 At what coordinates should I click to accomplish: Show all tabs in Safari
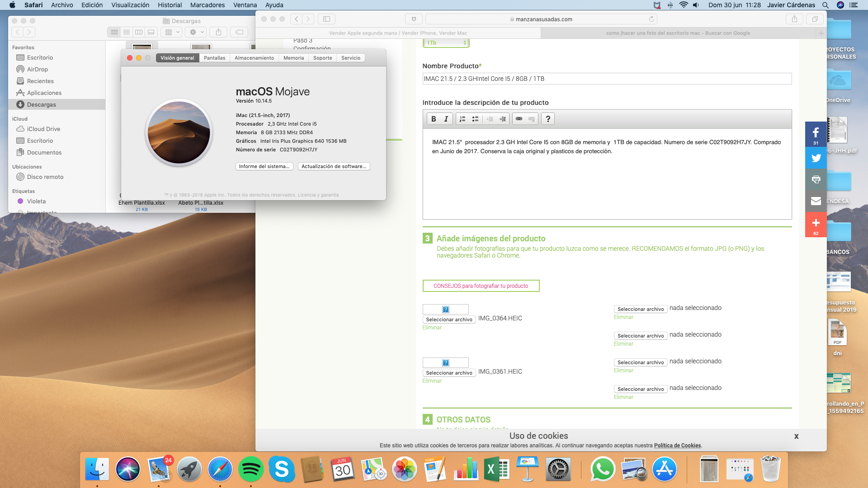(x=815, y=19)
